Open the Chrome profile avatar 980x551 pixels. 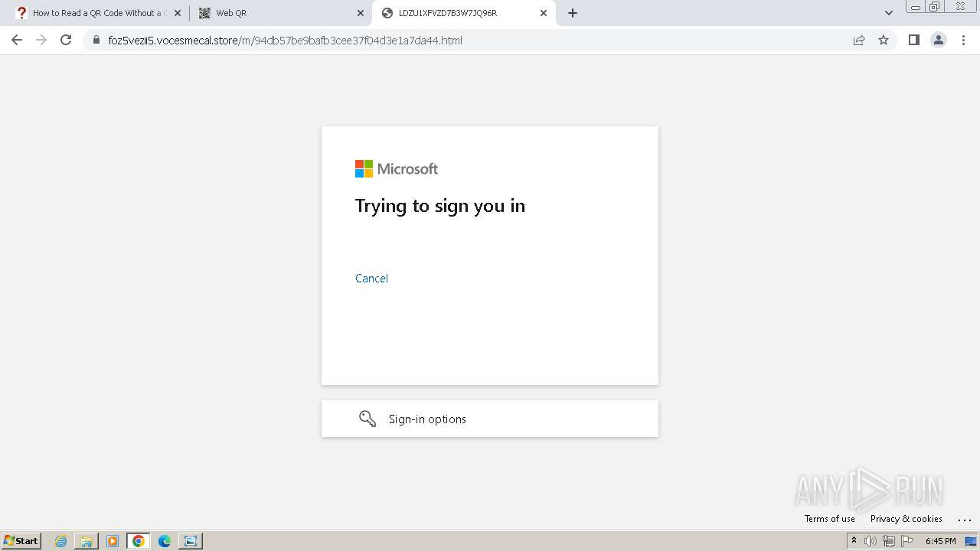pyautogui.click(x=939, y=40)
